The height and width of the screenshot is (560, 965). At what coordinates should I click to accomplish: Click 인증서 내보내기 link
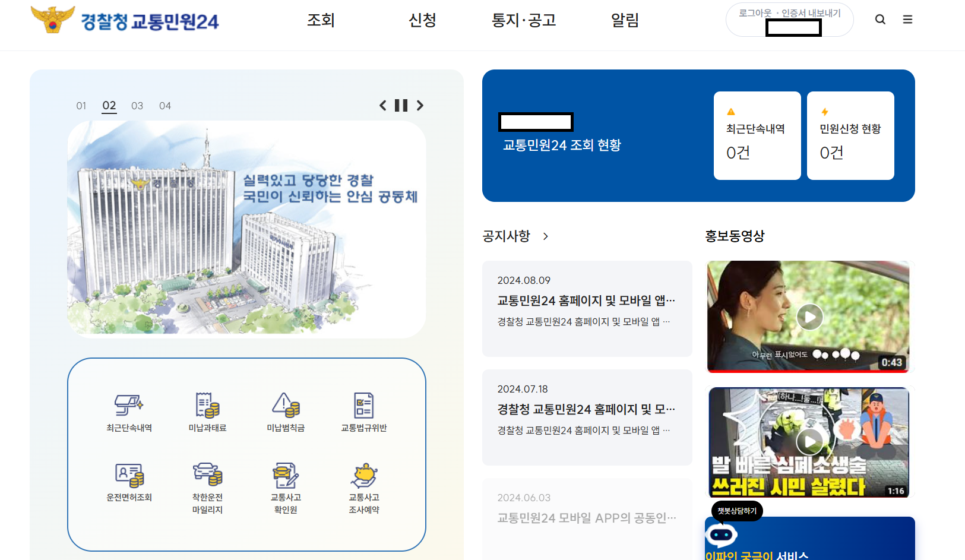811,13
